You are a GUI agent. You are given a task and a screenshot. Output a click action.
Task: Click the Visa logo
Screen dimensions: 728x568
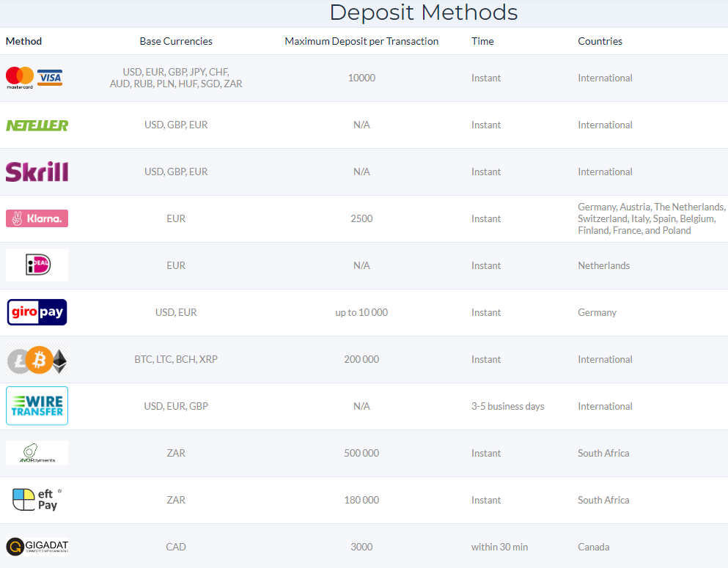coord(50,78)
